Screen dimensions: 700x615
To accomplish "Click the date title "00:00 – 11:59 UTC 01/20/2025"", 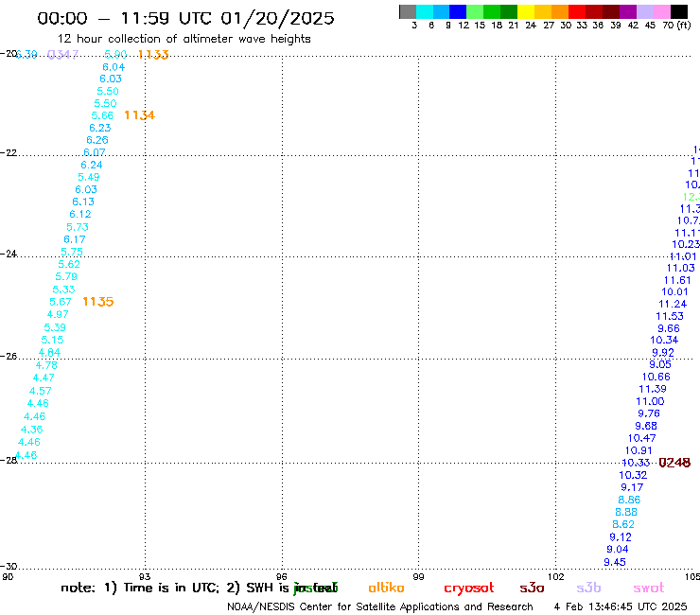I will 185,18.
